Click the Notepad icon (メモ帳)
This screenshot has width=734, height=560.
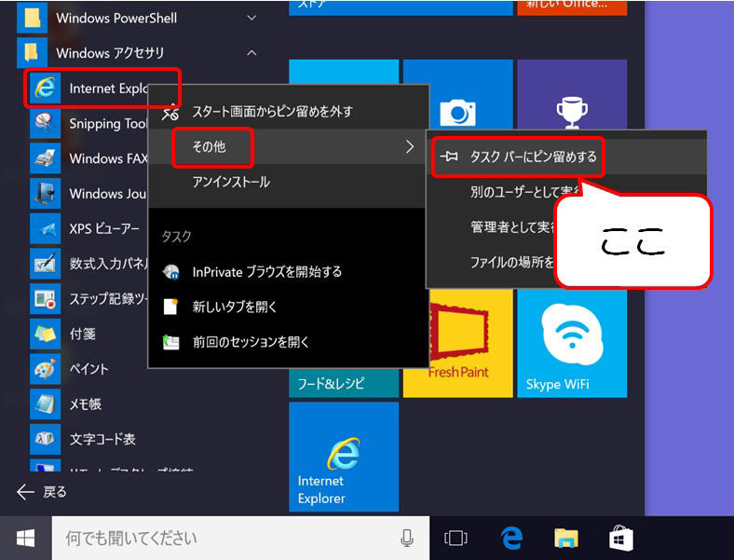coord(46,404)
